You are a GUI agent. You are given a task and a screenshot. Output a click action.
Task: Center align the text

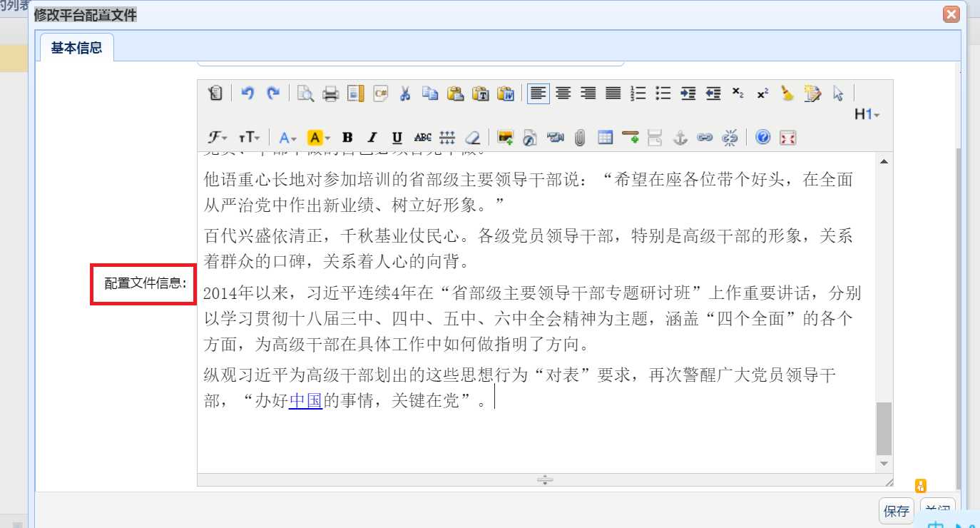click(563, 93)
